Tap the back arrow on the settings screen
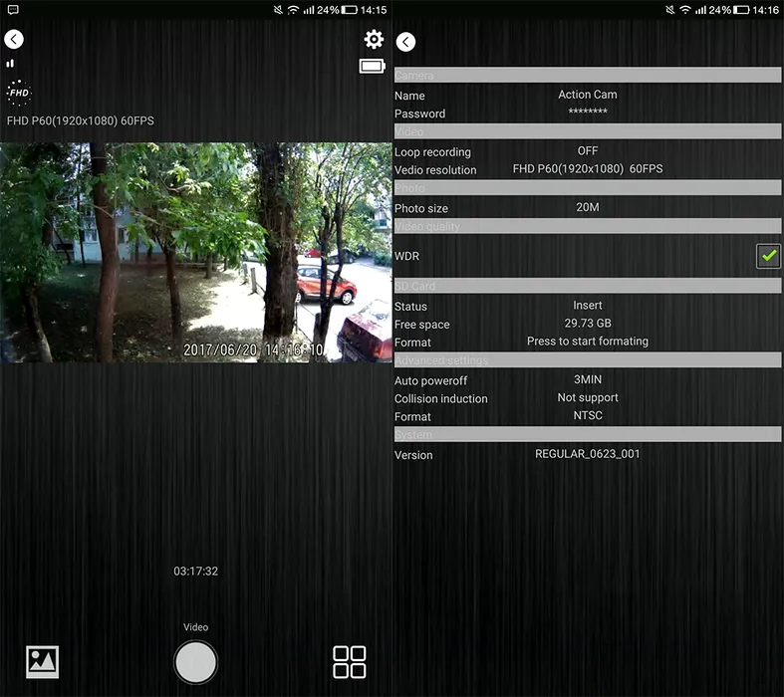This screenshot has width=784, height=697. (x=405, y=42)
